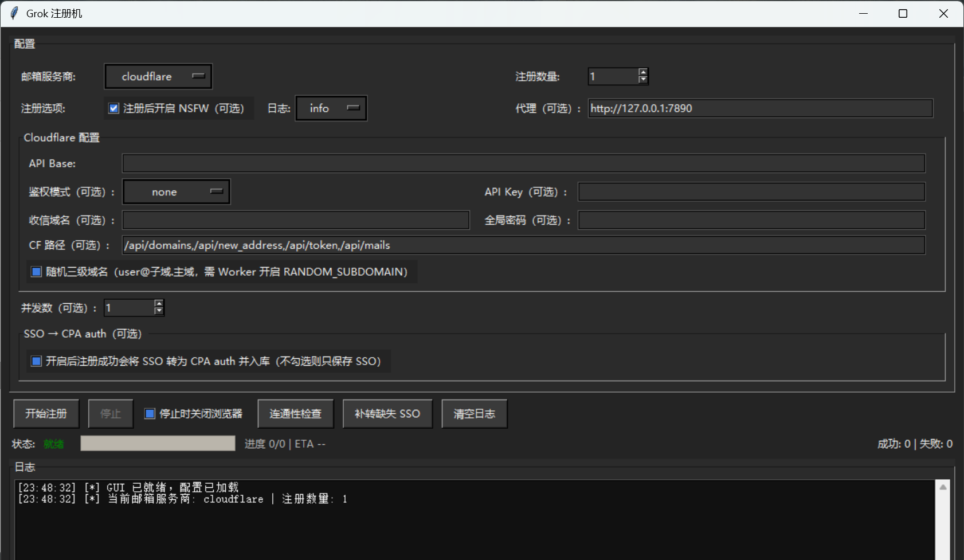Click the 'Cloudflare 配置' group label

pos(62,138)
